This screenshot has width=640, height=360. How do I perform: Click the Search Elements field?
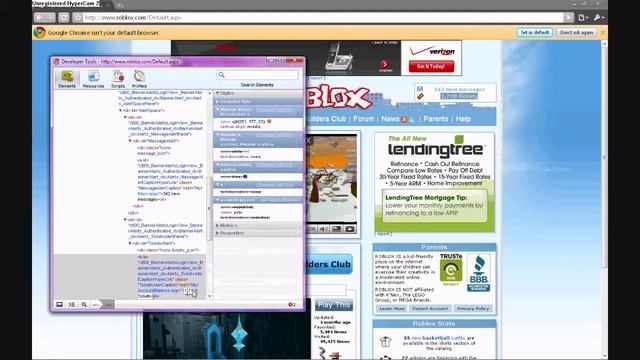click(x=258, y=75)
